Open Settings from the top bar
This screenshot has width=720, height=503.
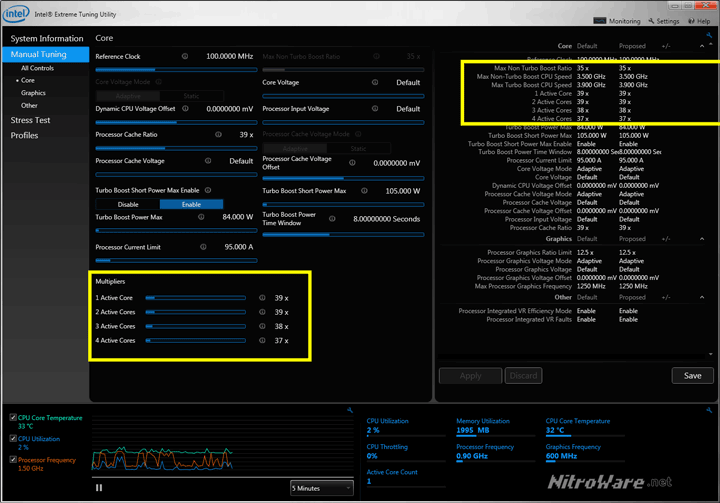(x=664, y=21)
